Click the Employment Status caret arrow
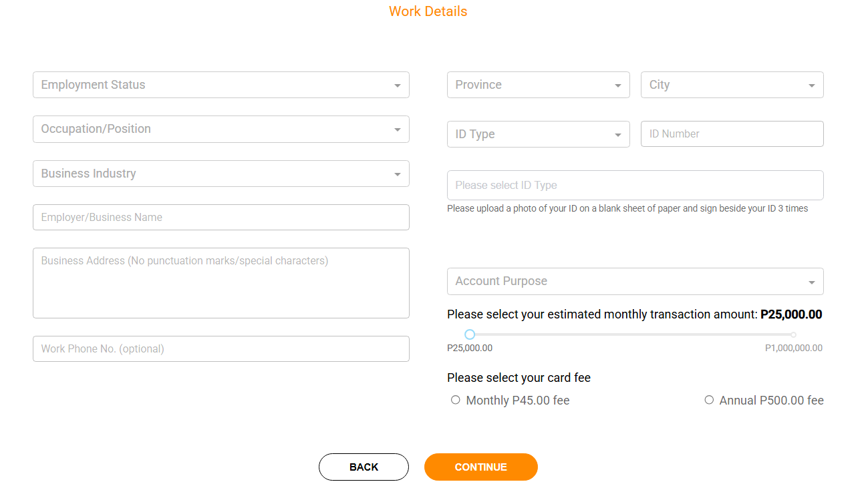This screenshot has height=488, width=868. tap(398, 85)
